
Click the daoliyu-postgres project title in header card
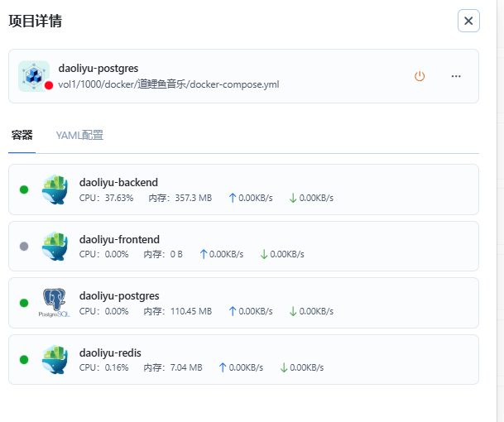coord(98,69)
